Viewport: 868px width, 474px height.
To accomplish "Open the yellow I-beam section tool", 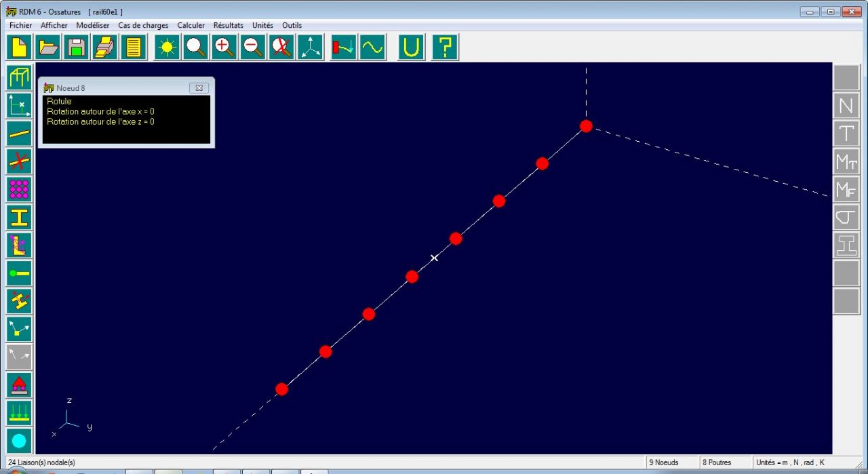I will coord(19,217).
